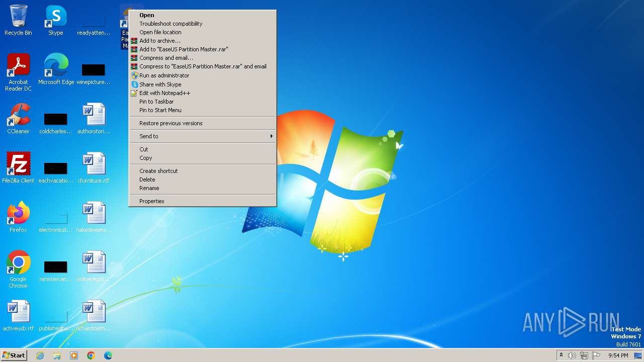Show hidden system tray icons
Viewport: 644px width, 362px height.
[561, 355]
